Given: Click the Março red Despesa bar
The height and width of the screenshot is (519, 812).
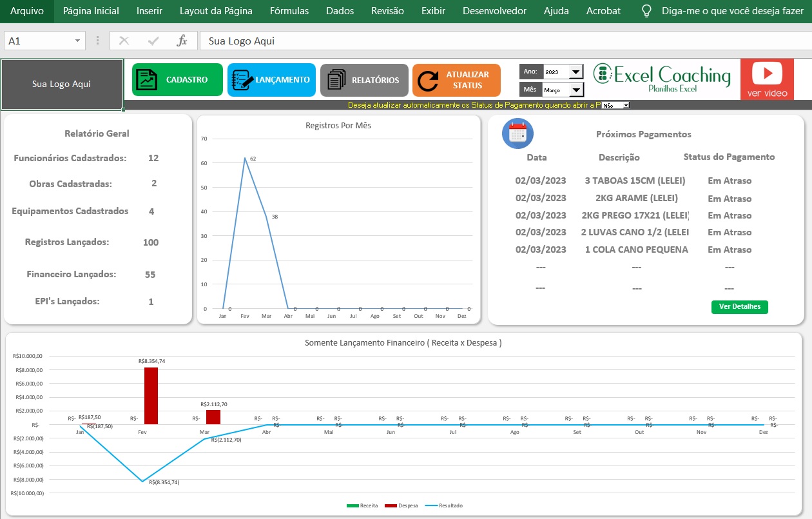Looking at the screenshot, I should (x=213, y=417).
